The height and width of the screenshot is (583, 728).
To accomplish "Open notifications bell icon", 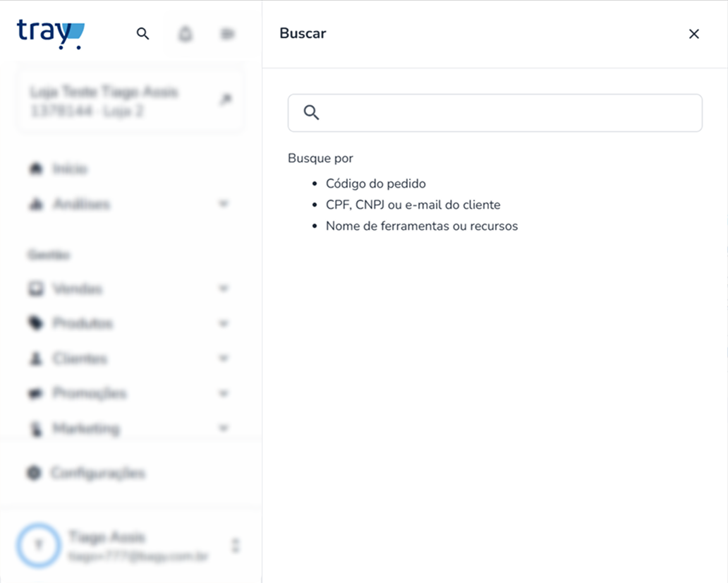I will click(186, 34).
